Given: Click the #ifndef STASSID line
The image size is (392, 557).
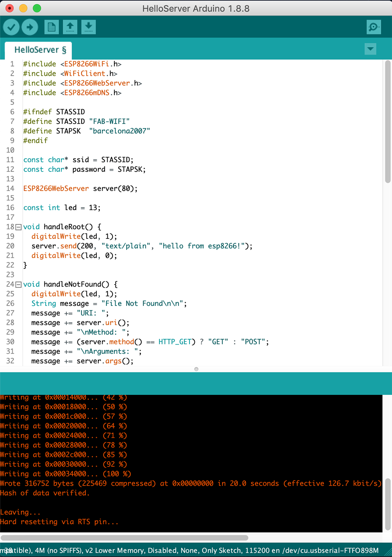Looking at the screenshot, I should click(x=54, y=112).
